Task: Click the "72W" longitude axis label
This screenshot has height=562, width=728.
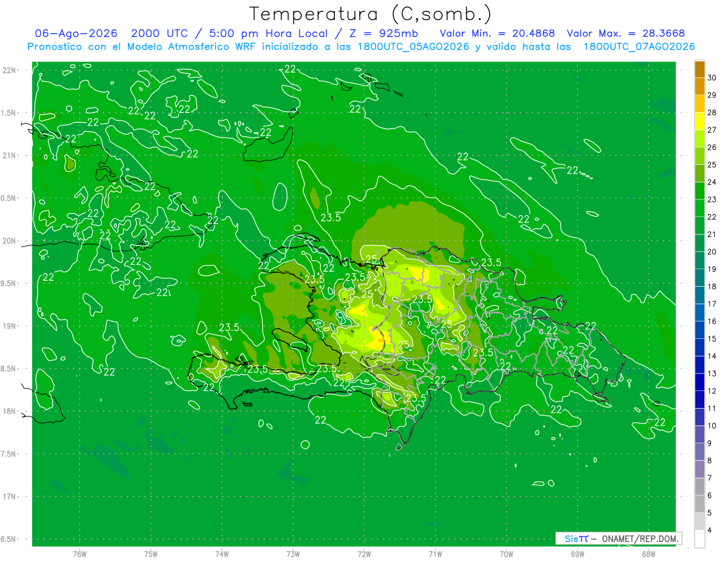Action: pos(364,554)
